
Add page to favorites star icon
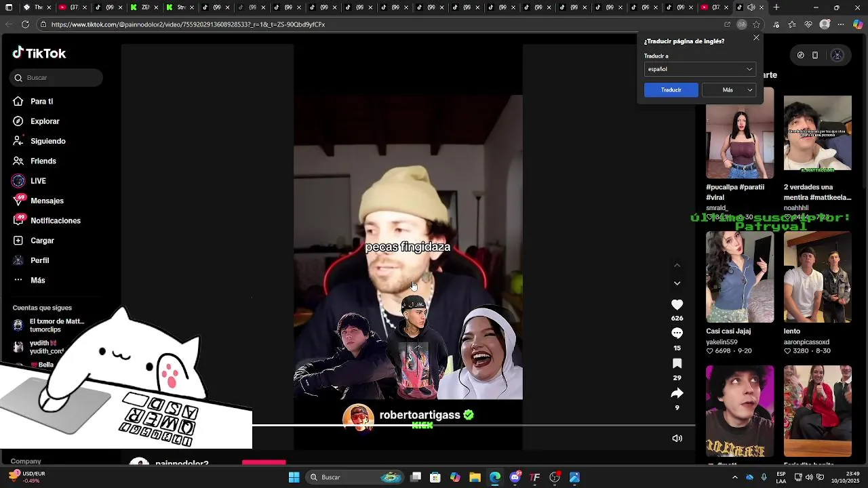757,24
